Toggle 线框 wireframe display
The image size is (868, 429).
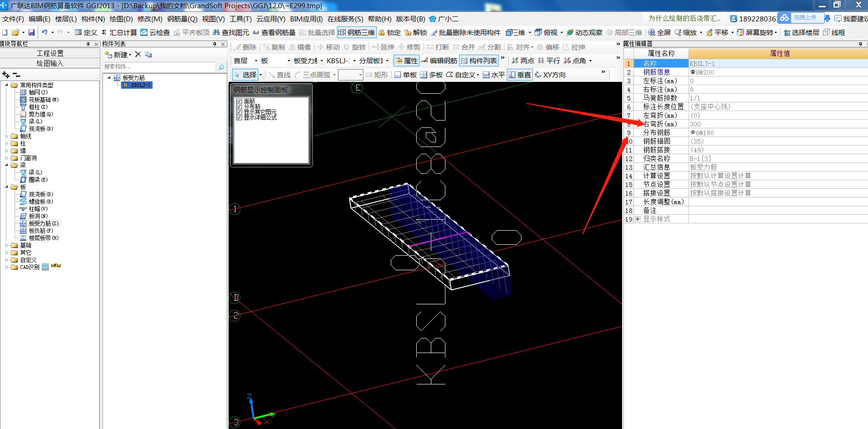(834, 32)
